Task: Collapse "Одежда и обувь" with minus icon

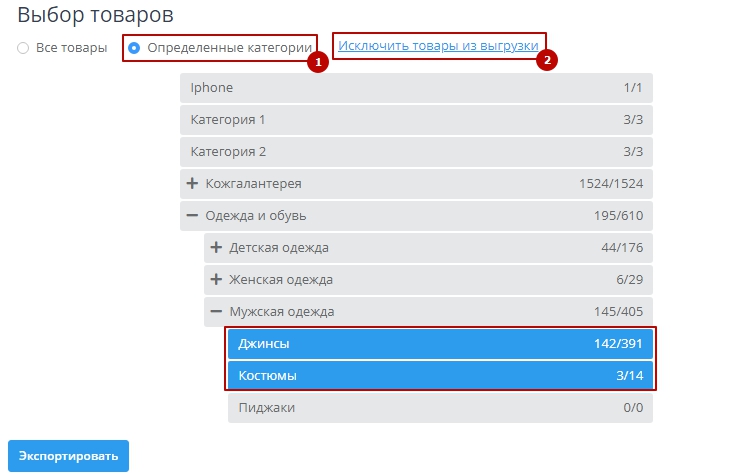Action: pyautogui.click(x=192, y=216)
